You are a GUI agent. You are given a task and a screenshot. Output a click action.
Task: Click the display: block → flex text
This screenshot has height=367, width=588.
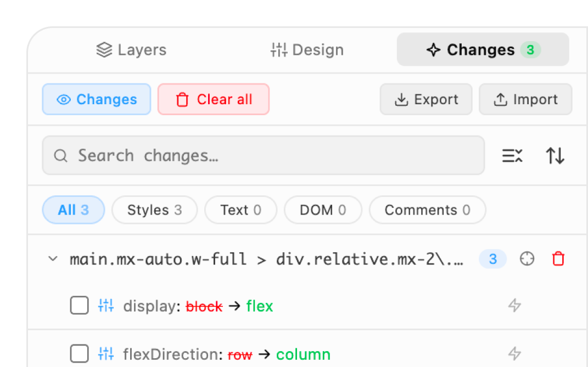pyautogui.click(x=198, y=306)
